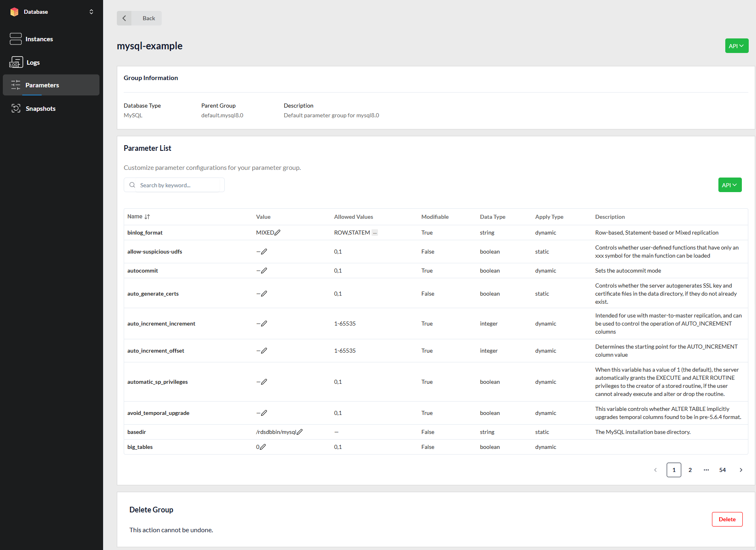
Task: Edit the avoid_temporal_upgrade parameter value
Action: 264,413
